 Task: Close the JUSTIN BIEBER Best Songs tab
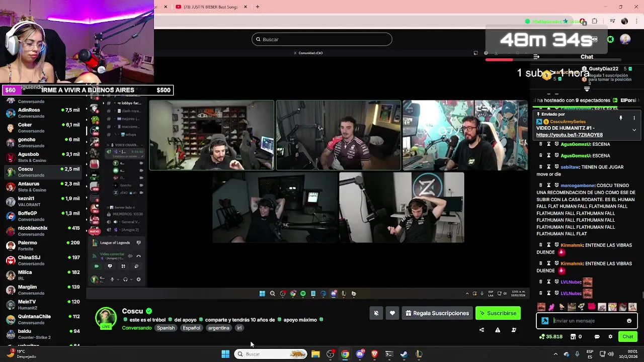pos(246,7)
